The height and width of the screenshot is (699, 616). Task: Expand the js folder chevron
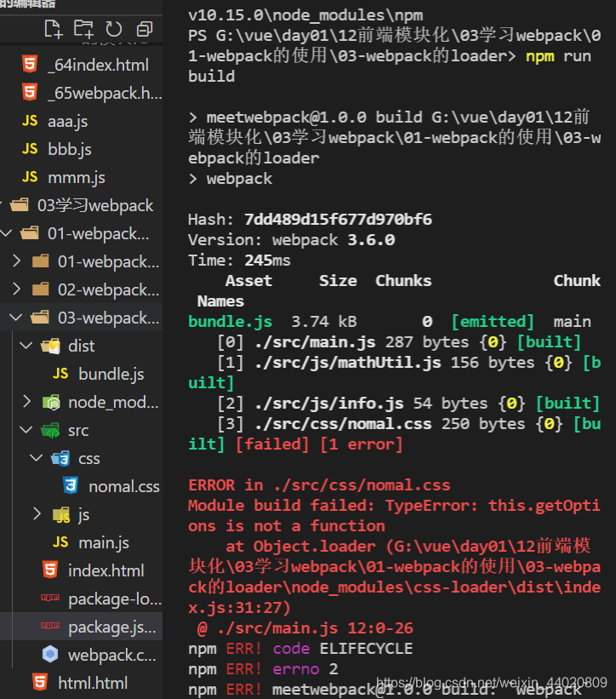coord(37,513)
